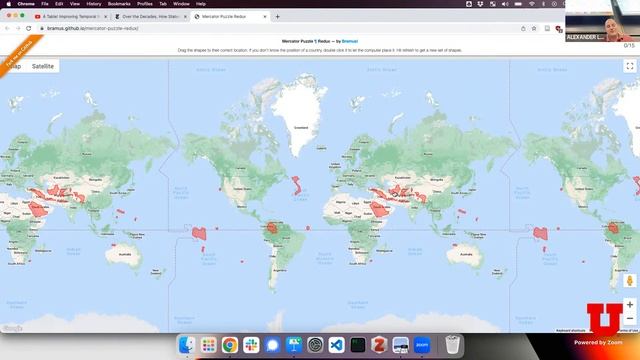Click the battery icon in menu bar
Viewport: 640px width, 360px height.
[x=518, y=4]
